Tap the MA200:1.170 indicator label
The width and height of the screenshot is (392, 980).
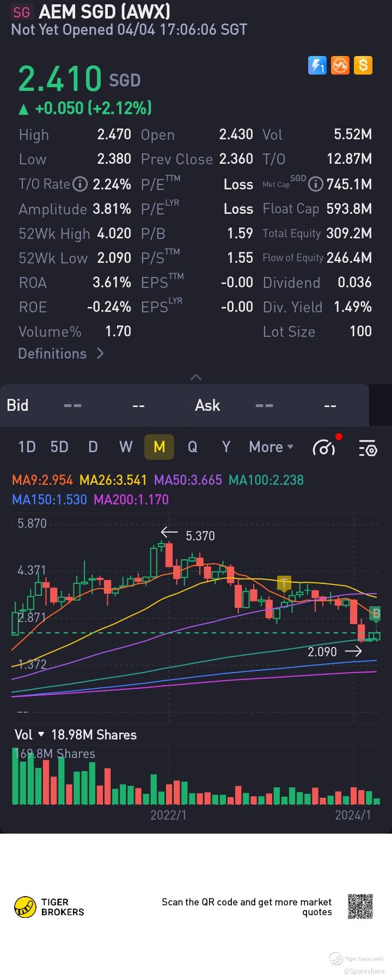[131, 500]
